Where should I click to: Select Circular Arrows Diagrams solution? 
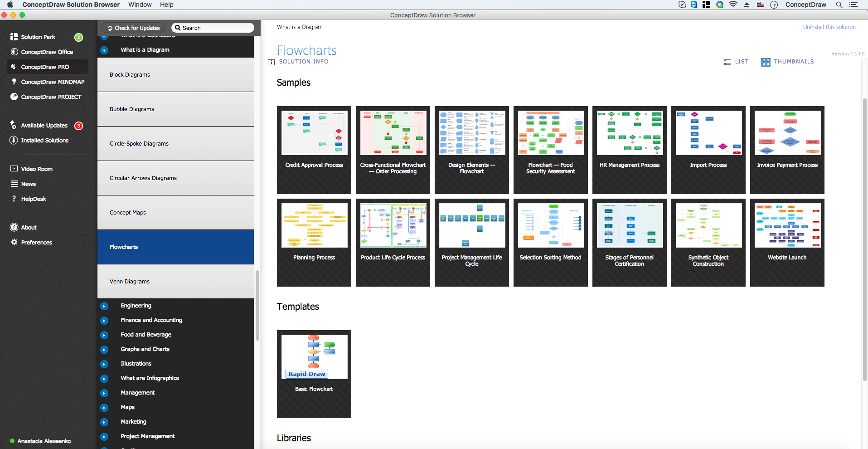pyautogui.click(x=175, y=178)
